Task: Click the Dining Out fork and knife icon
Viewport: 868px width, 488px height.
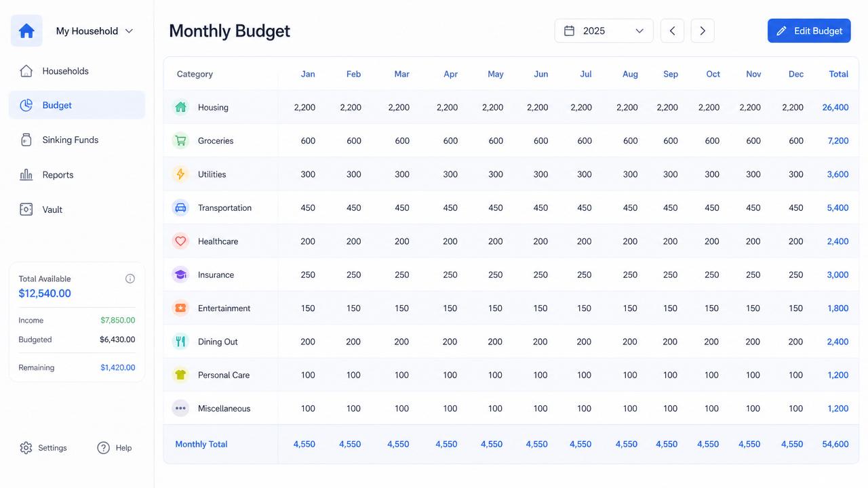Action: [180, 342]
